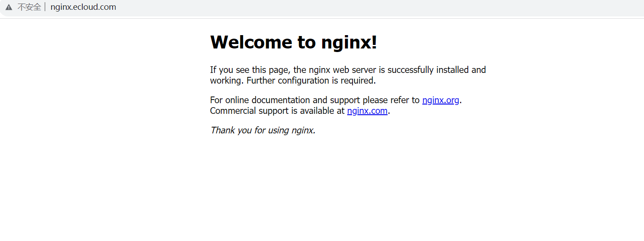Click 'Commercial support is available at' text
The height and width of the screenshot is (241, 644).
click(277, 111)
